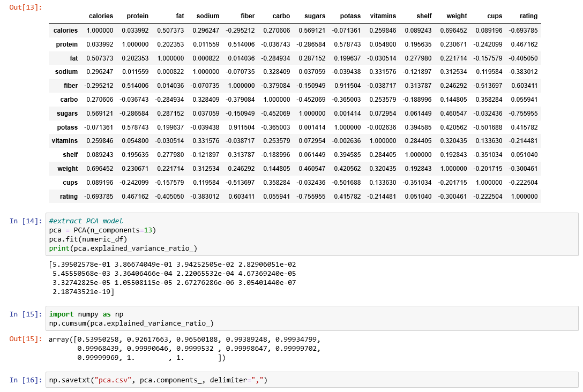Click the cups row label

click(x=70, y=183)
